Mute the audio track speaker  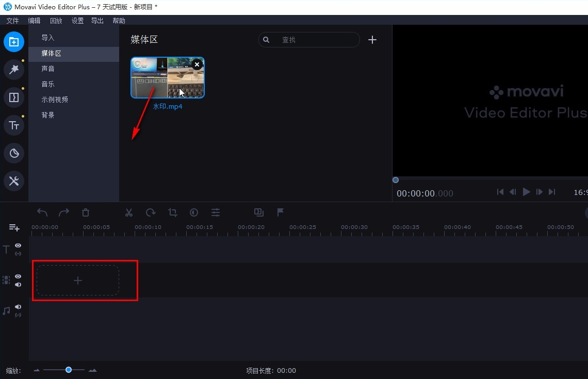[18, 307]
